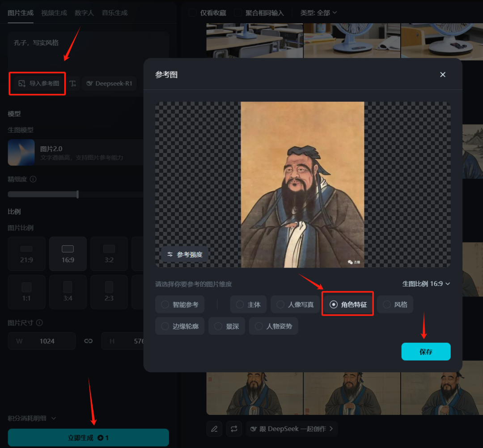The height and width of the screenshot is (448, 483).
Task: Select the 人像写真 radio option
Action: 295,305
